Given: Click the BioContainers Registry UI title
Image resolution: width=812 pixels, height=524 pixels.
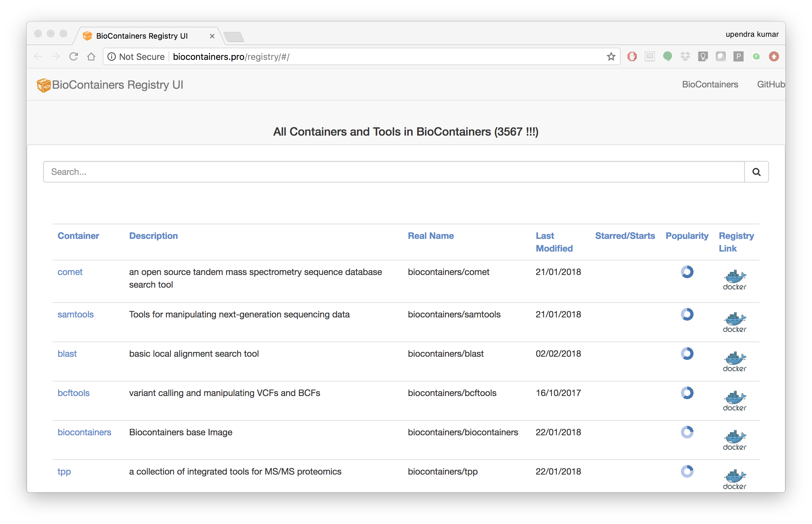Looking at the screenshot, I should (117, 85).
